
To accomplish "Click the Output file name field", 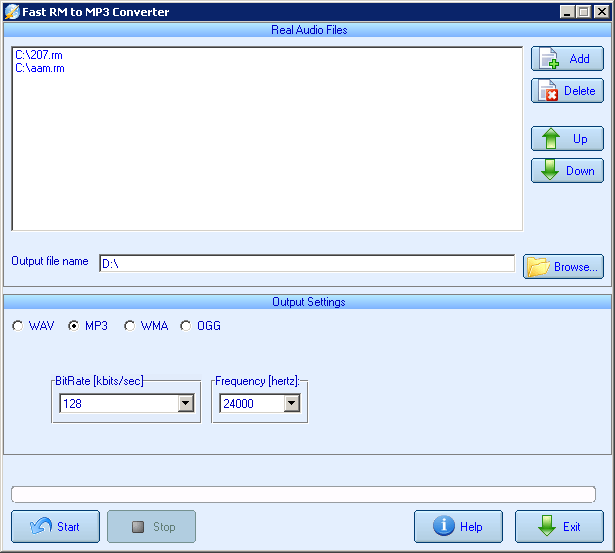I will coord(306,264).
